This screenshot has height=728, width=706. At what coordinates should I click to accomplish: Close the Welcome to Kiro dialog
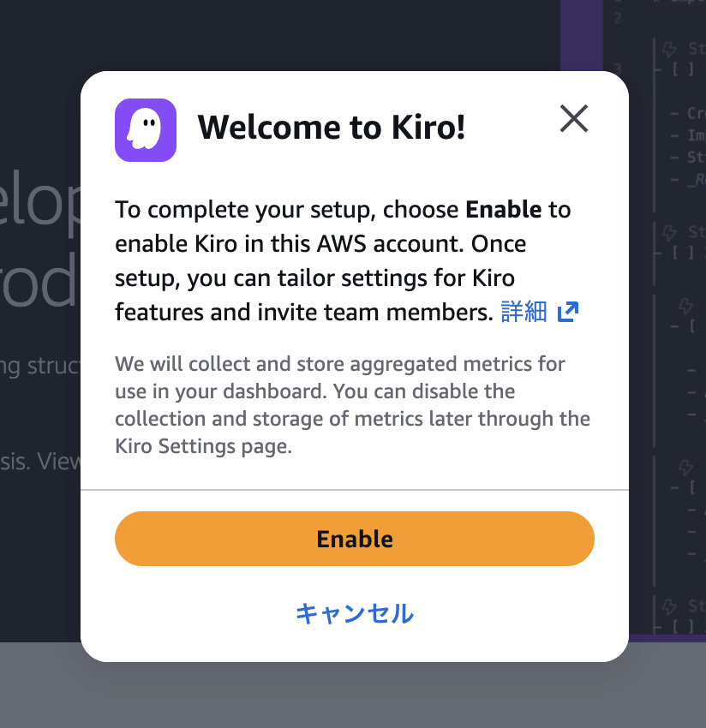coord(574,119)
